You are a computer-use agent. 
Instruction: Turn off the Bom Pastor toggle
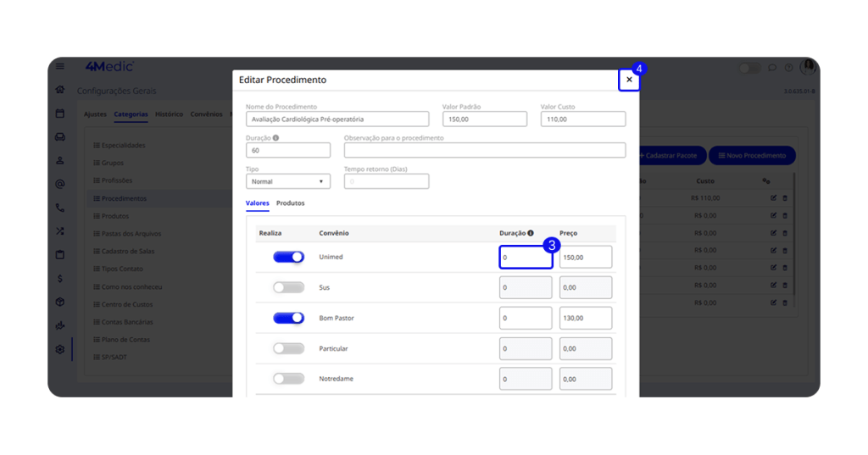click(x=288, y=318)
